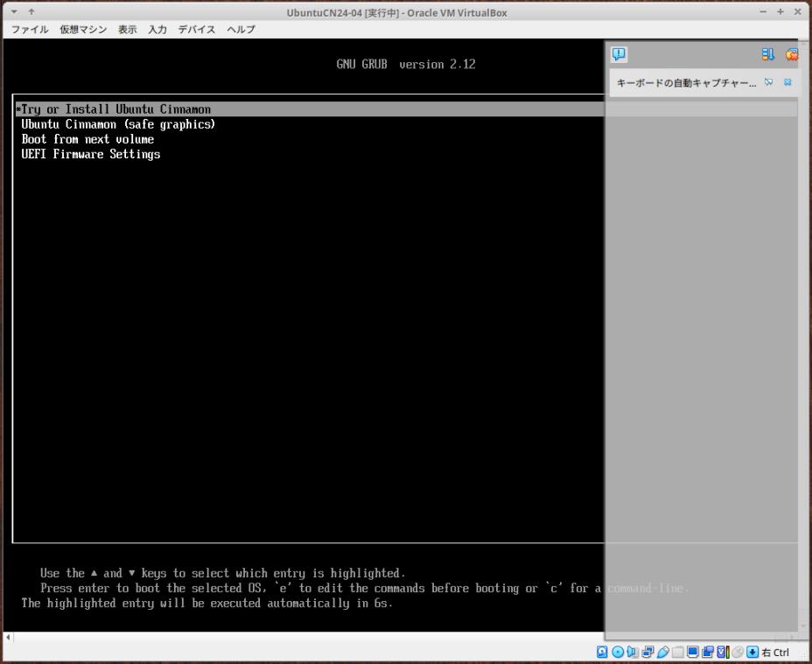Click the CPU virtualization status indicator
The image size is (812, 664).
pyautogui.click(x=723, y=652)
